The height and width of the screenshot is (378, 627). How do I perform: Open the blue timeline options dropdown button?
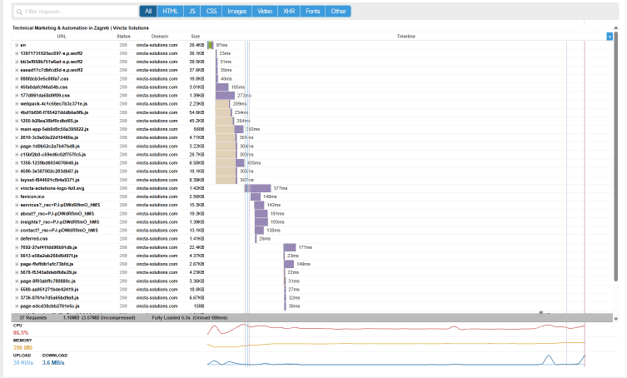[609, 36]
